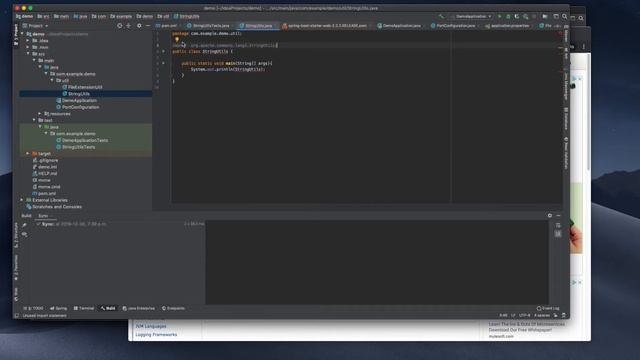Screen dimensions: 640x360
Task: Click run gutter icon beside main method
Action: pos(163,63)
